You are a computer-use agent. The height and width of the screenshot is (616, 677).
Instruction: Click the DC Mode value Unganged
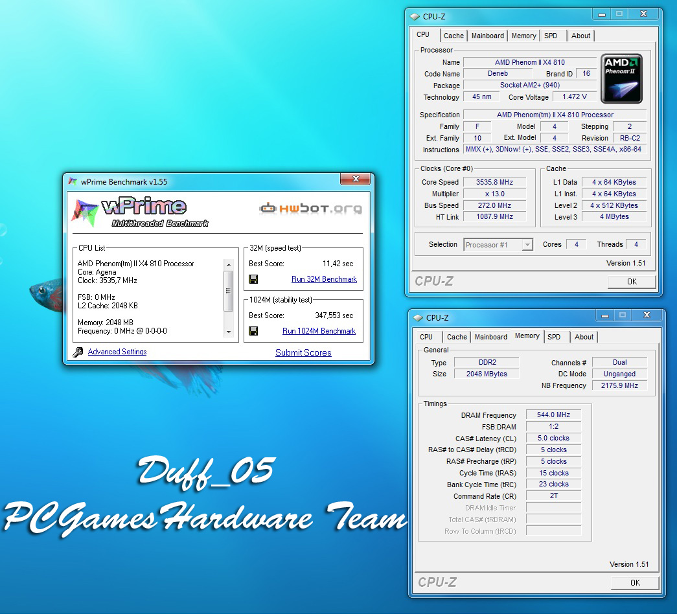(x=619, y=374)
